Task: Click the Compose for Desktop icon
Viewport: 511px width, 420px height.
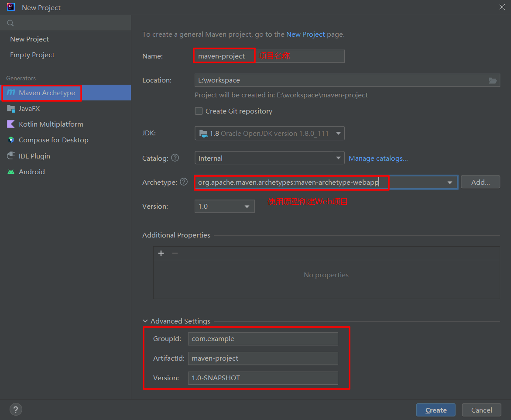Action: [11, 140]
